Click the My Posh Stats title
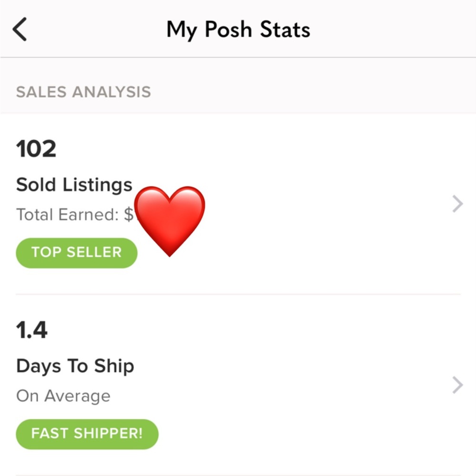 238,30
